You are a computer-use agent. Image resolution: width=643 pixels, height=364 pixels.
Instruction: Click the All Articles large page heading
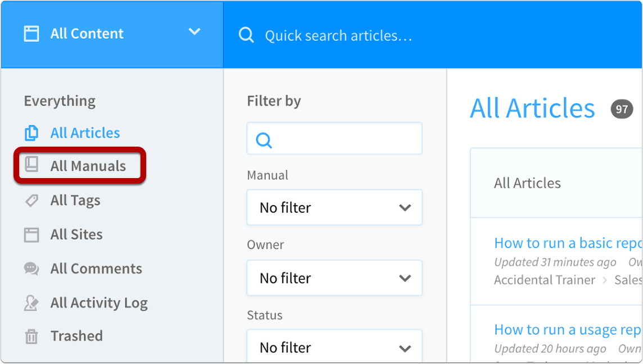click(x=532, y=108)
